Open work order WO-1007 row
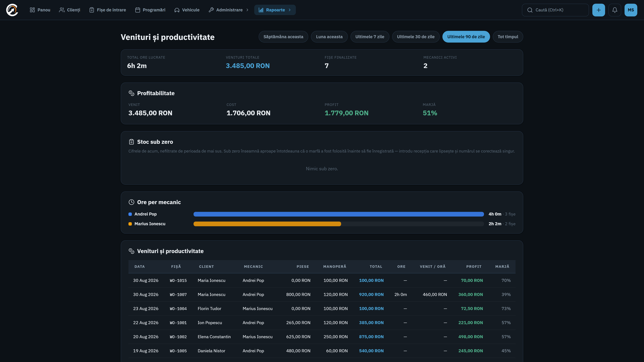This screenshot has width=644, height=362. click(x=322, y=294)
